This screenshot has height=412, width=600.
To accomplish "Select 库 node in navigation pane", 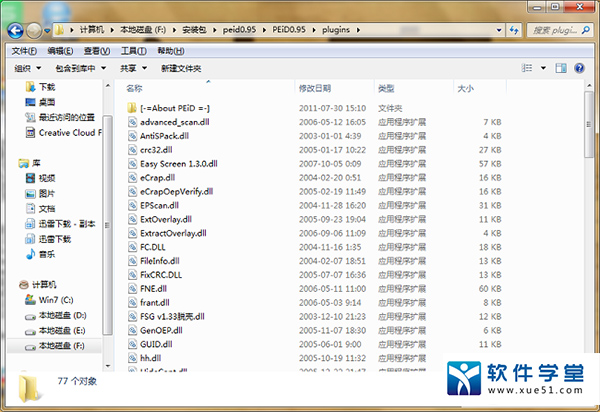I will [30, 163].
